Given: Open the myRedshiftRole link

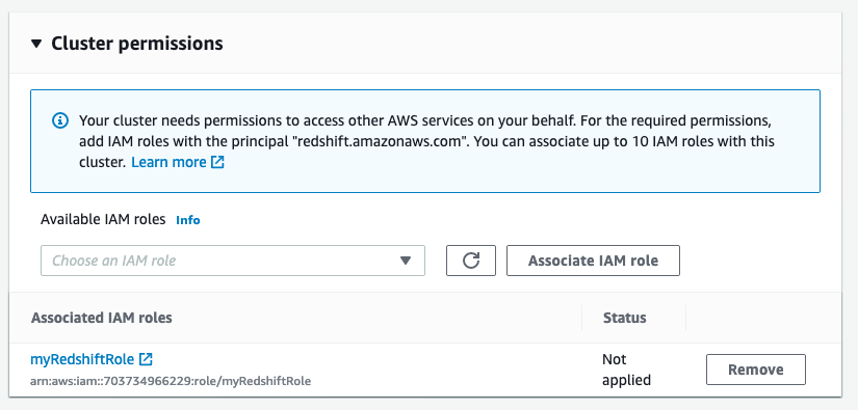Looking at the screenshot, I should pyautogui.click(x=82, y=359).
